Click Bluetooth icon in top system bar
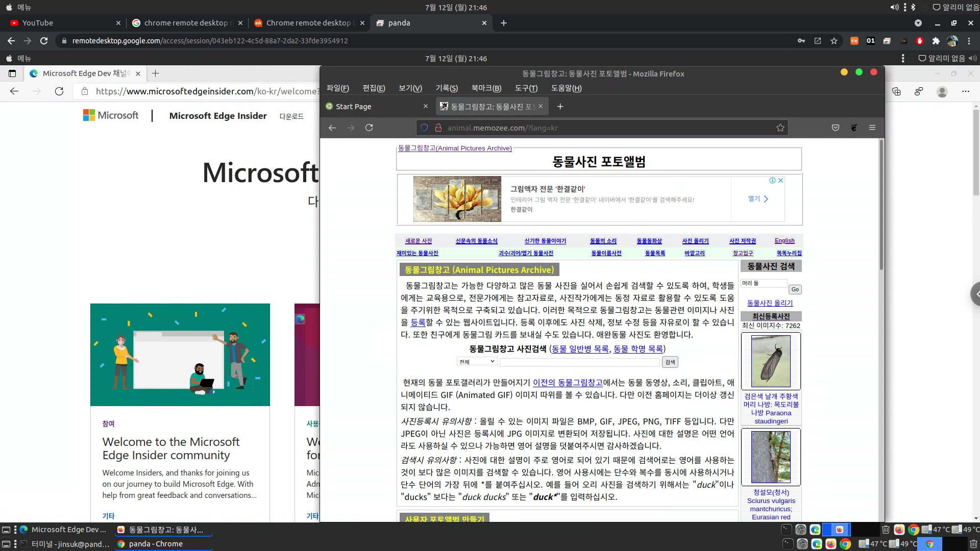The image size is (980, 551). point(913,7)
